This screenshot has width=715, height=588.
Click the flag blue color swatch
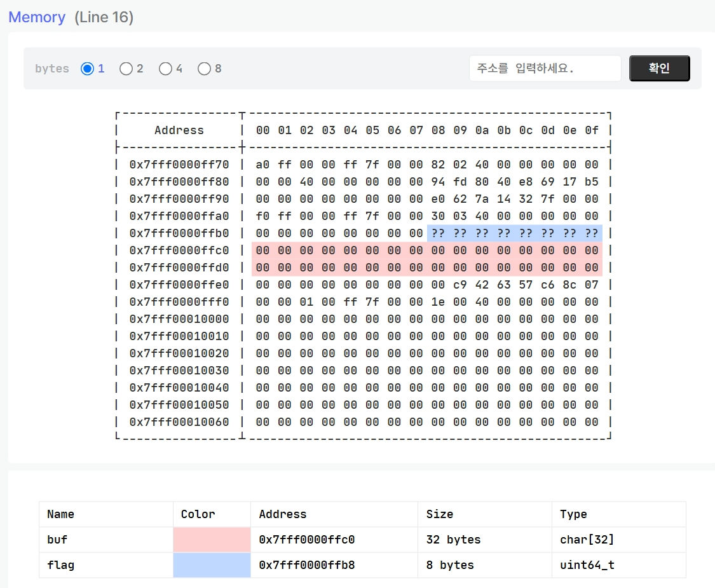(212, 564)
